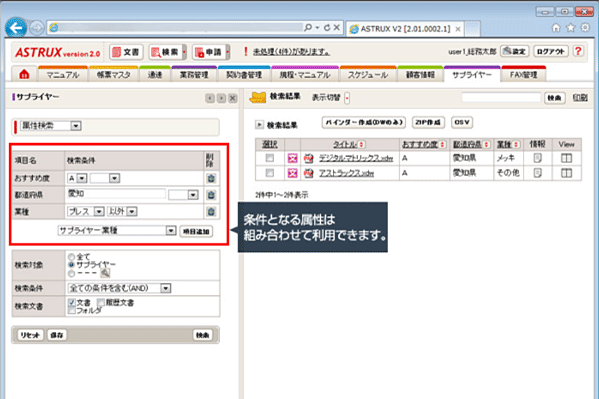
Task: Click next arrow in サプライヤー panel header
Action: pos(221,98)
